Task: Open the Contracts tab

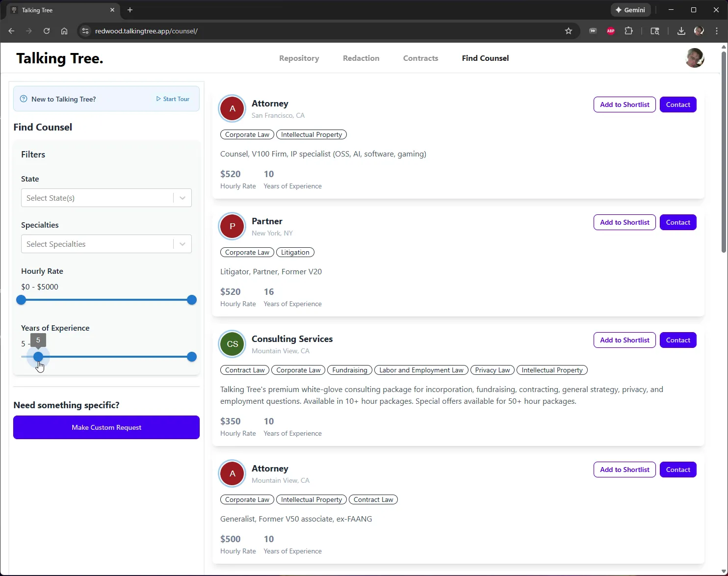Action: 421,58
